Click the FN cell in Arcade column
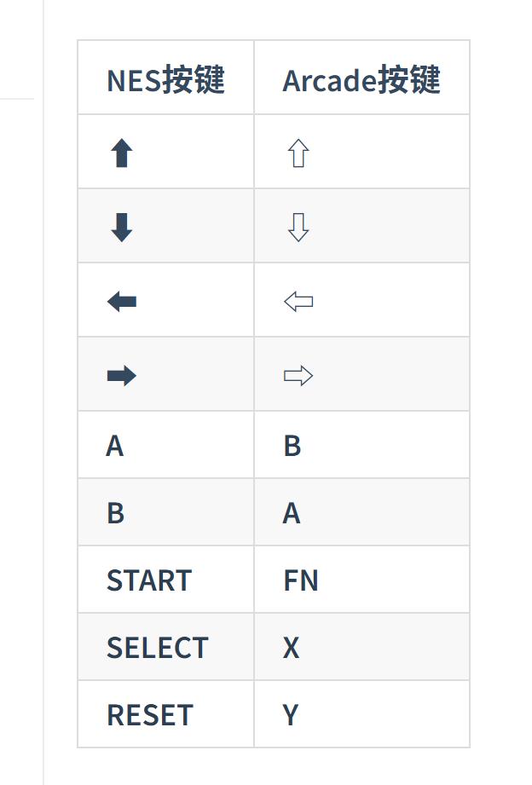This screenshot has height=785, width=532. coord(301,580)
